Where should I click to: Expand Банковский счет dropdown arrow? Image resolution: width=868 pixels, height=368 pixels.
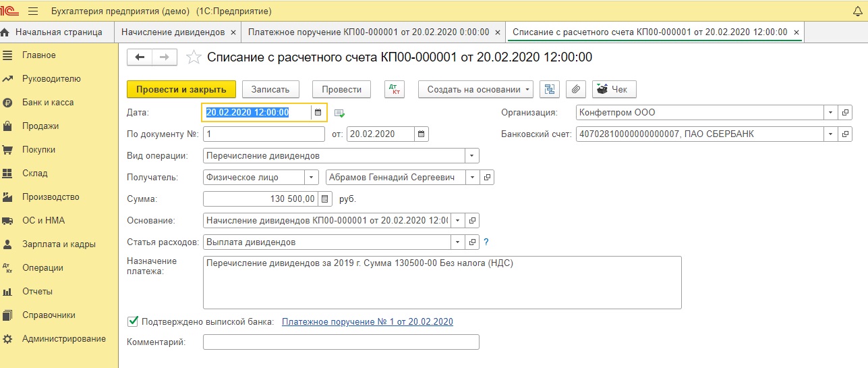point(832,134)
